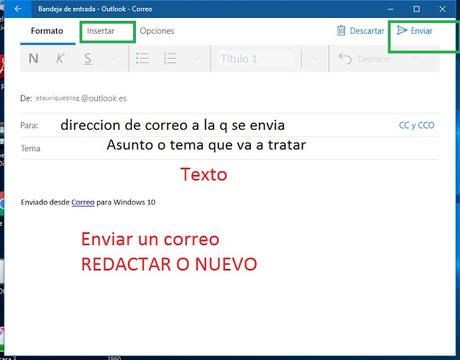Open the Opciones tab
460x360 pixels.
pyautogui.click(x=157, y=31)
